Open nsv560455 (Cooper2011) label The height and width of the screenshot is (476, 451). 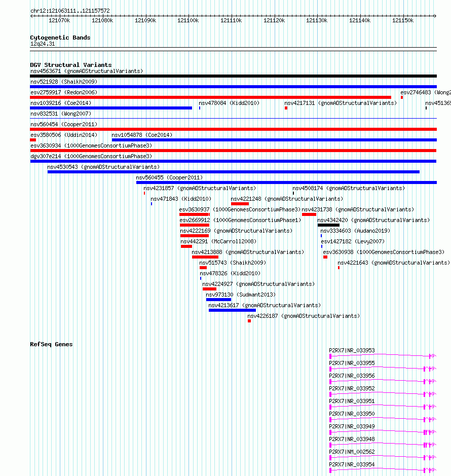(x=169, y=177)
